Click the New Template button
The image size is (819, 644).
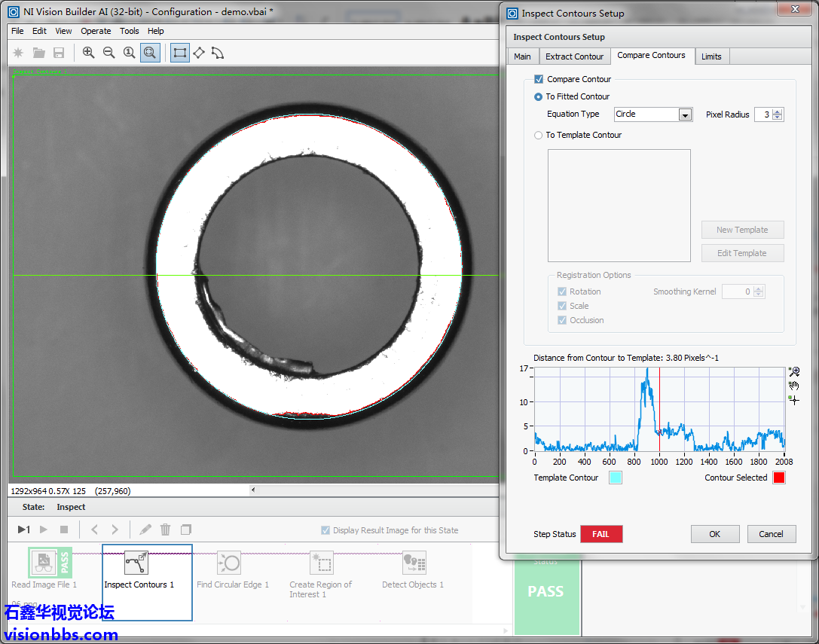click(742, 230)
